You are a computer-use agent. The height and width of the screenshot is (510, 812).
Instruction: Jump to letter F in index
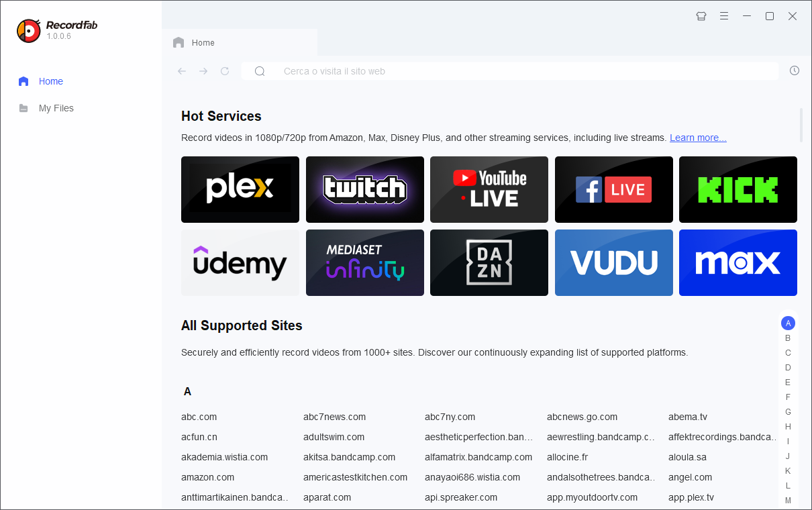point(788,397)
